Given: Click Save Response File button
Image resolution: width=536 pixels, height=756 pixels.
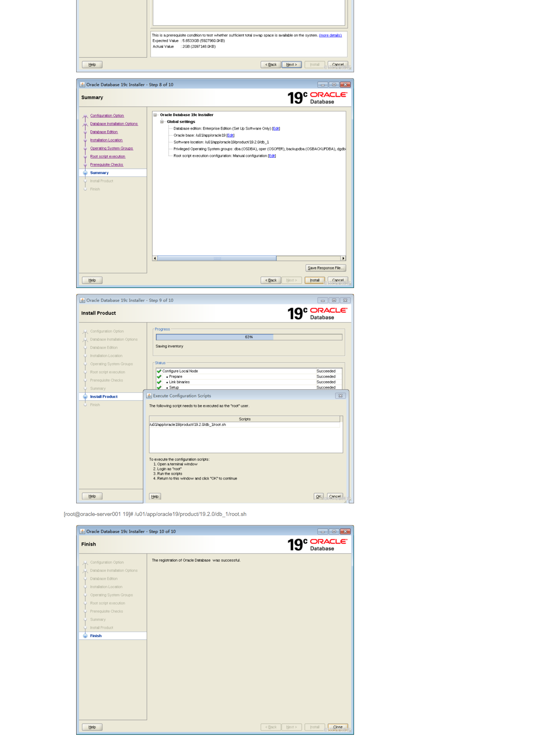Looking at the screenshot, I should tap(325, 268).
